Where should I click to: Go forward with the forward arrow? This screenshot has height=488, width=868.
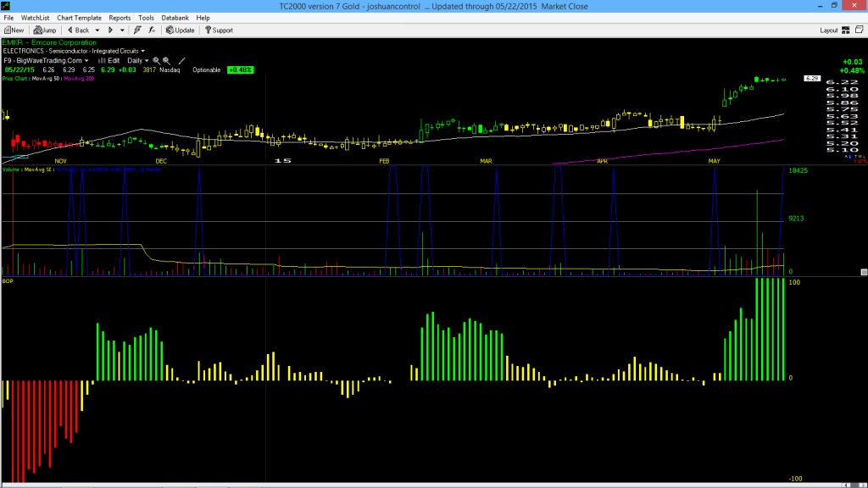110,30
